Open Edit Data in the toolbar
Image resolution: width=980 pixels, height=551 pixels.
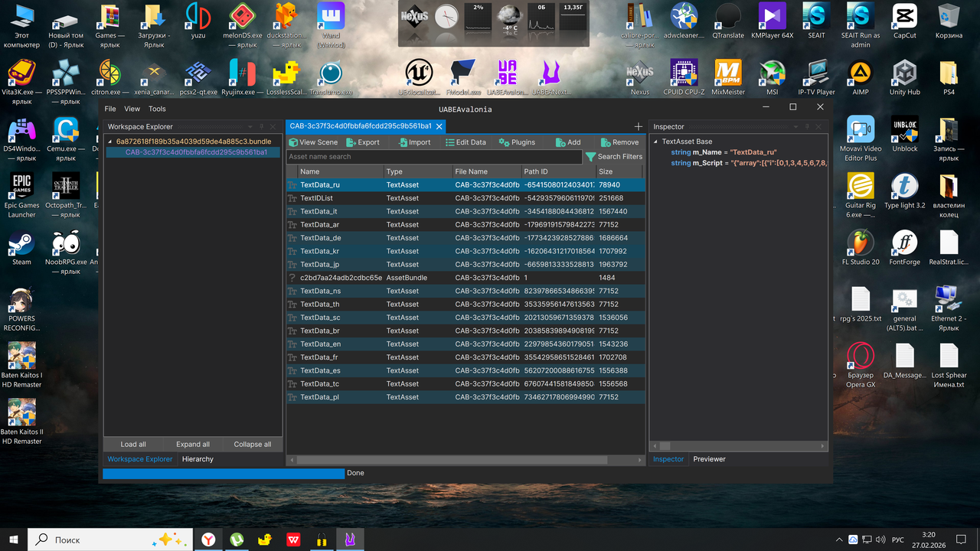(x=465, y=142)
